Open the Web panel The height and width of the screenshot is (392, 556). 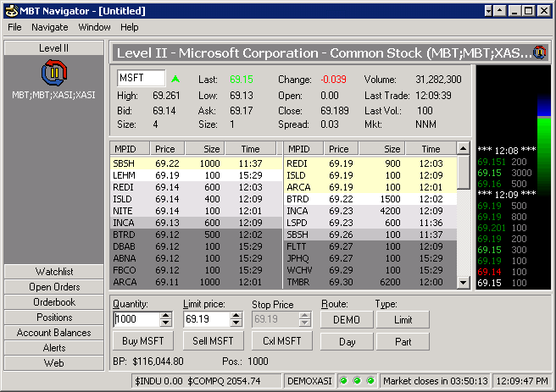click(x=54, y=363)
